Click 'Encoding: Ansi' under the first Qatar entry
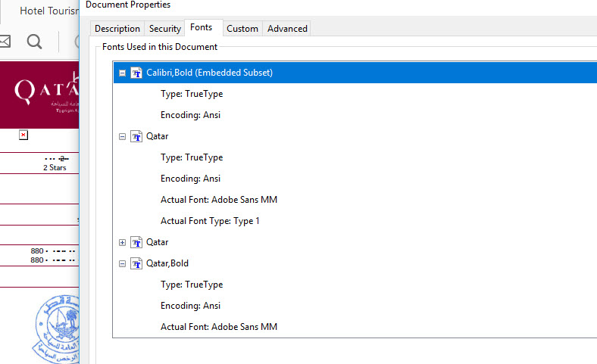597x364 pixels. pos(190,179)
